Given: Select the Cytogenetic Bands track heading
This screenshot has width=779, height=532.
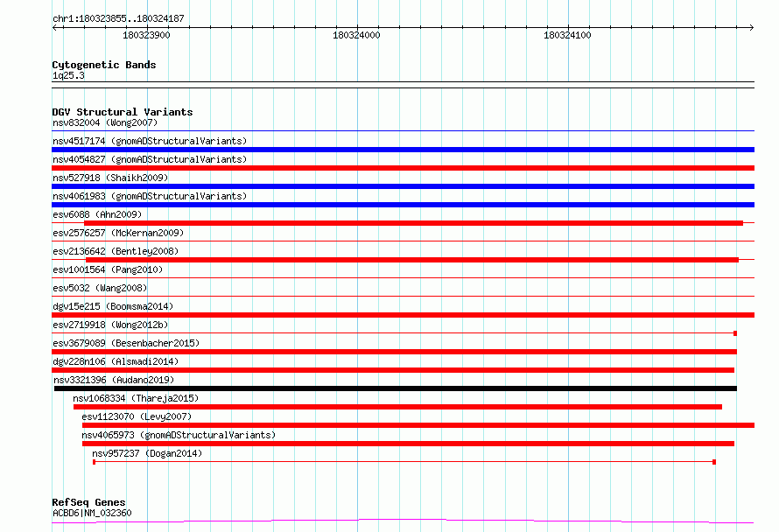Looking at the screenshot, I should 104,65.
